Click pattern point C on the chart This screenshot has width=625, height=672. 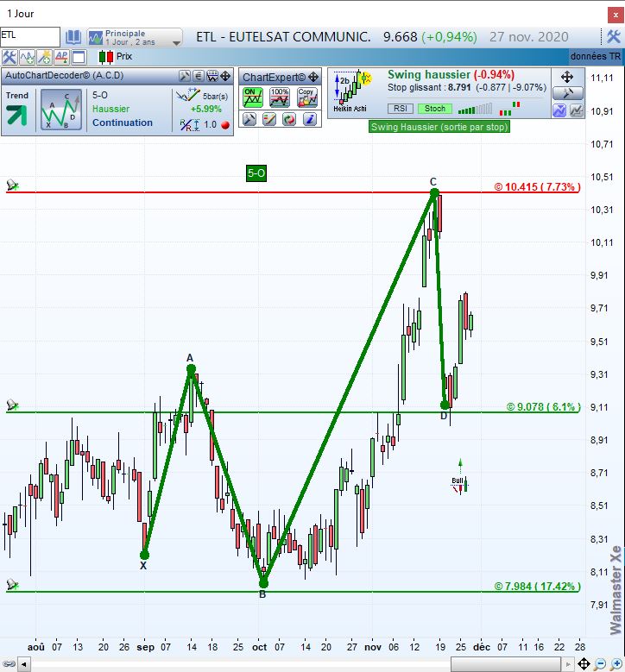pos(434,193)
